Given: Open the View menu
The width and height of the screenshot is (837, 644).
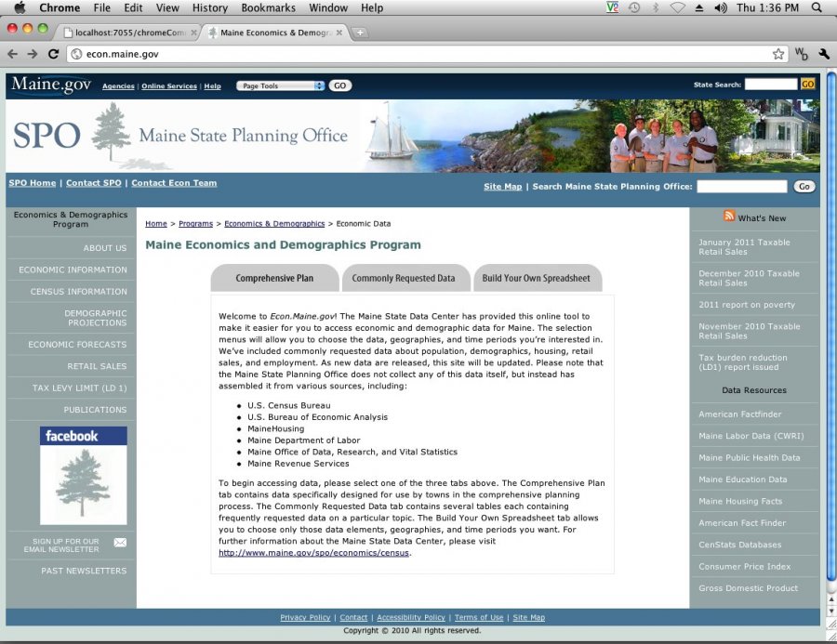Looking at the screenshot, I should pyautogui.click(x=167, y=8).
